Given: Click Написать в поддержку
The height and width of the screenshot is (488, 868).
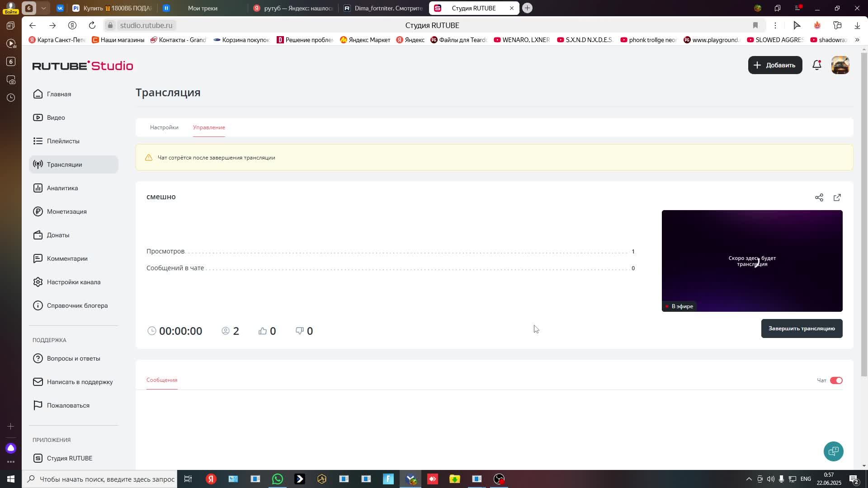Looking at the screenshot, I should (73, 382).
